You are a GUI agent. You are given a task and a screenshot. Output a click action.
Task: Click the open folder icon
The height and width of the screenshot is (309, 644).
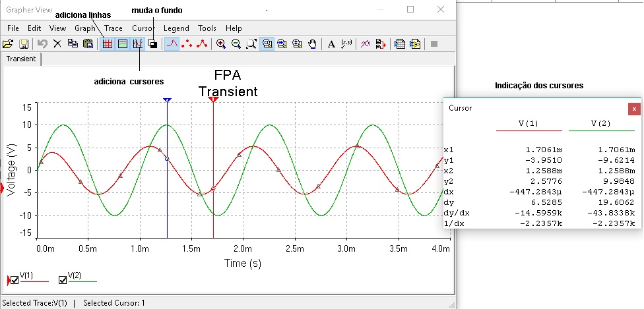tap(8, 44)
